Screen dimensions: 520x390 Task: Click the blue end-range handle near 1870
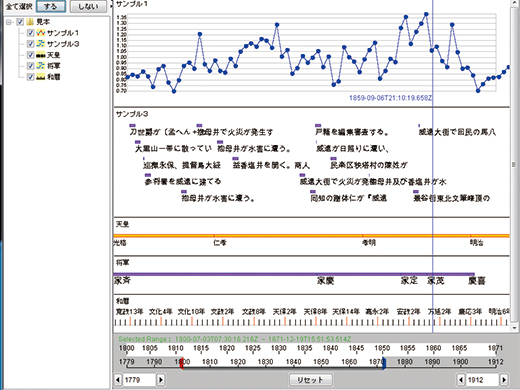[384, 363]
